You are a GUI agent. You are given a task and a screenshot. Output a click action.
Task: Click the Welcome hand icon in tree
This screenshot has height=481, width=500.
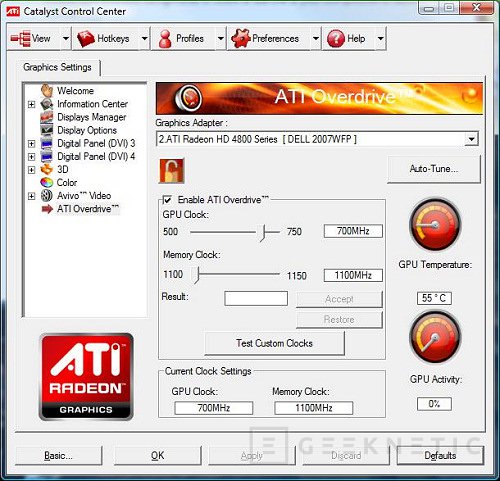[x=47, y=90]
